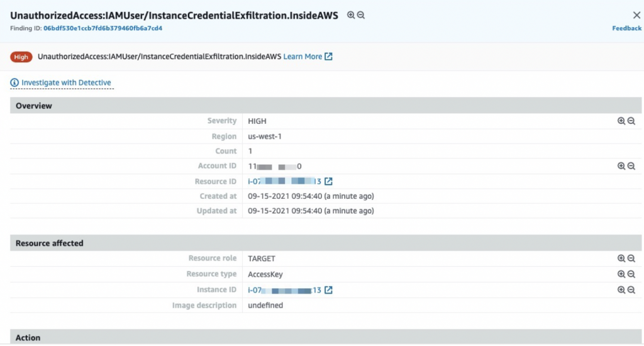Include Instance ID filter with plus magnifier
This screenshot has width=644, height=346.
pos(621,290)
